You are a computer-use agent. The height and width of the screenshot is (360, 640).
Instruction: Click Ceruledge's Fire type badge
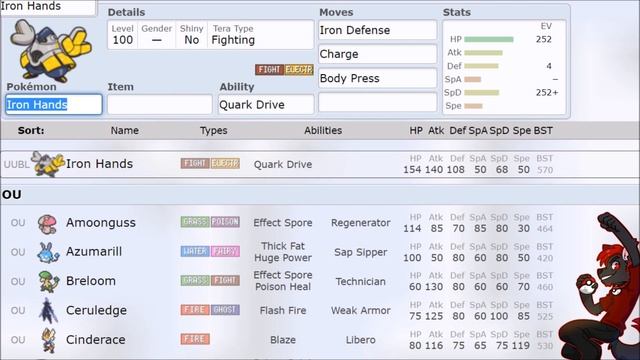point(195,310)
